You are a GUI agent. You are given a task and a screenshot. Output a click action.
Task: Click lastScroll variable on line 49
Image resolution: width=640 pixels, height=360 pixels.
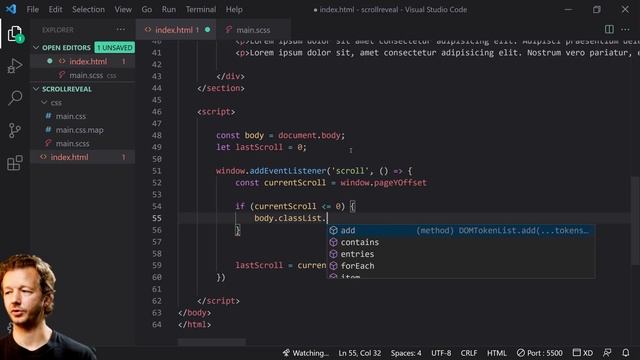click(x=259, y=147)
